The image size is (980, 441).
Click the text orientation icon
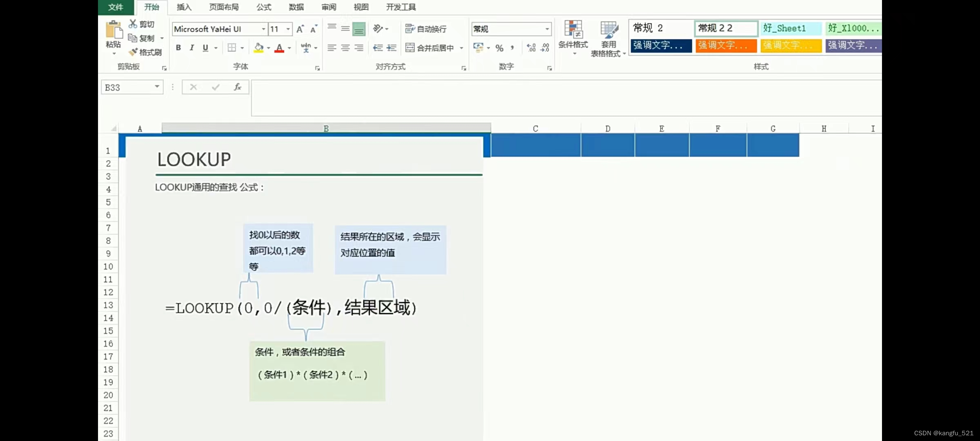click(378, 29)
